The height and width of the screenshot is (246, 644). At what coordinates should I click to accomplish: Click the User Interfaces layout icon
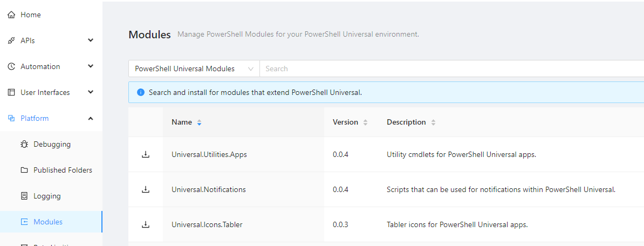pyautogui.click(x=11, y=92)
